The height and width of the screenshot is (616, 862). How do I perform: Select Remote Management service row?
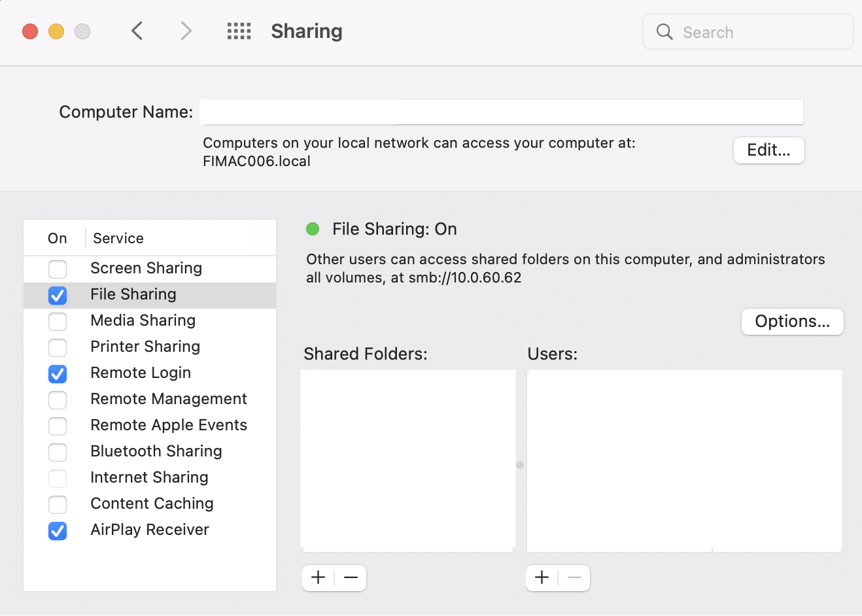click(168, 399)
